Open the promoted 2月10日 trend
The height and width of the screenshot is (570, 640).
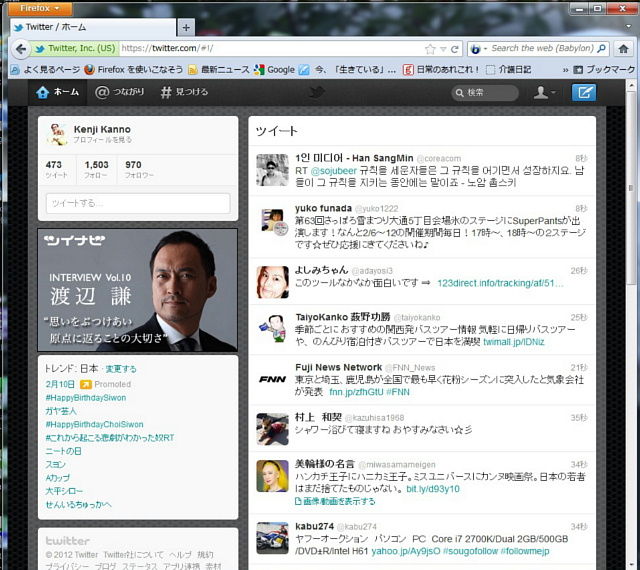click(x=60, y=384)
